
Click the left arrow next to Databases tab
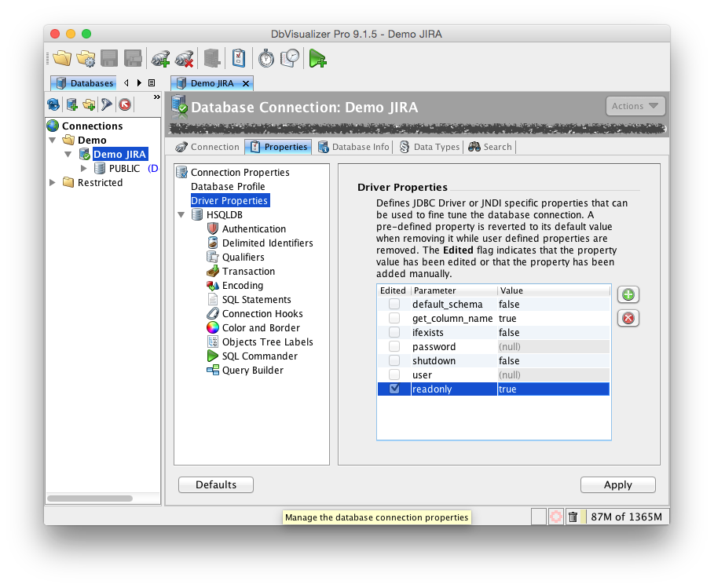pyautogui.click(x=126, y=83)
